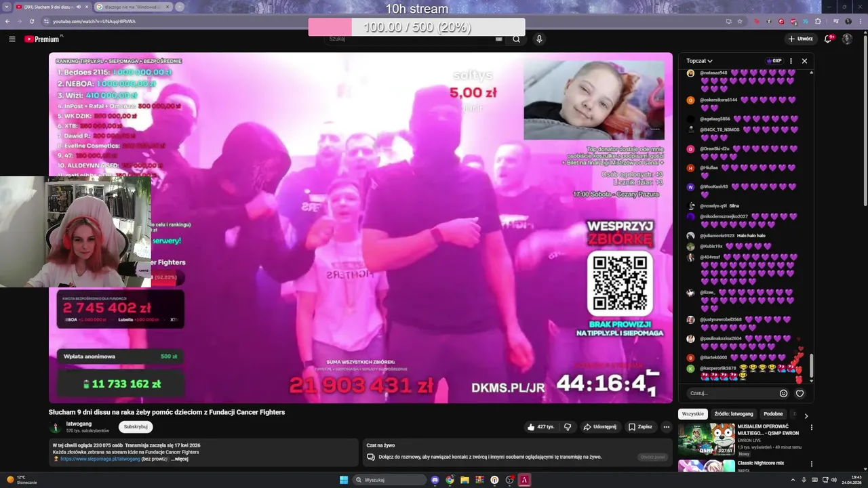View site information icon in address bar
This screenshot has width=868, height=488.
46,21
